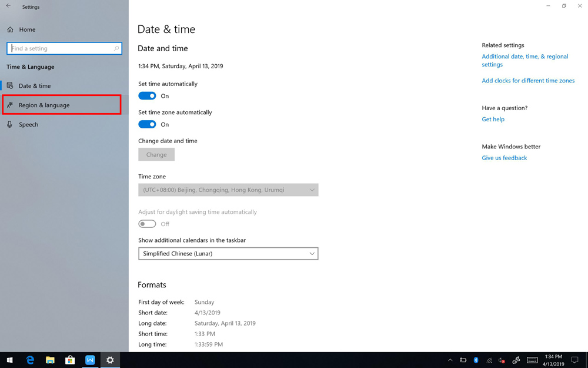Toggle Adjust for daylight saving time
Image resolution: width=588 pixels, height=368 pixels.
coord(147,224)
